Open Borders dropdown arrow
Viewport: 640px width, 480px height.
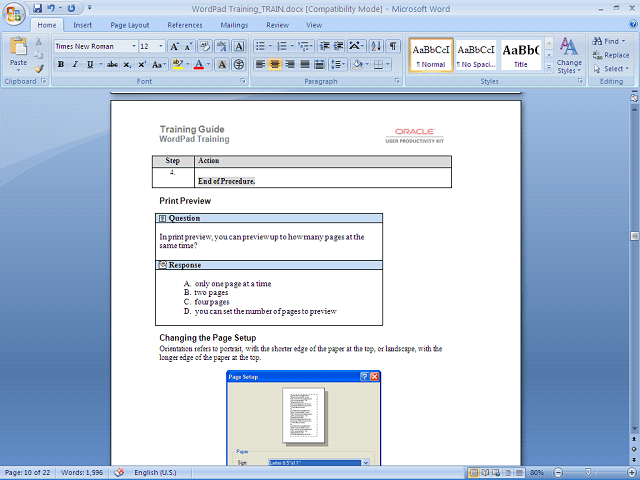[x=387, y=64]
